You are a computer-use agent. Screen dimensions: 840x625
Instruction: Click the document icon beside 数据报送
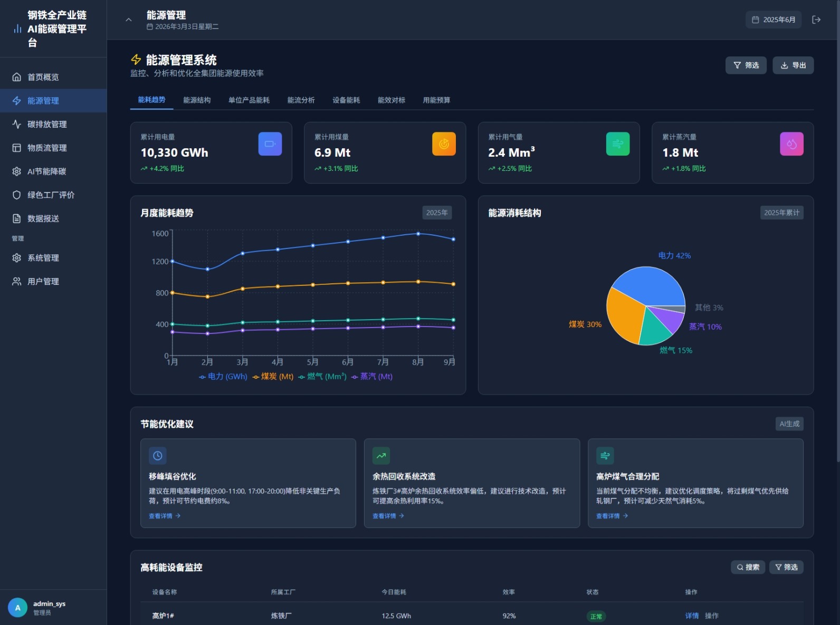click(17, 218)
